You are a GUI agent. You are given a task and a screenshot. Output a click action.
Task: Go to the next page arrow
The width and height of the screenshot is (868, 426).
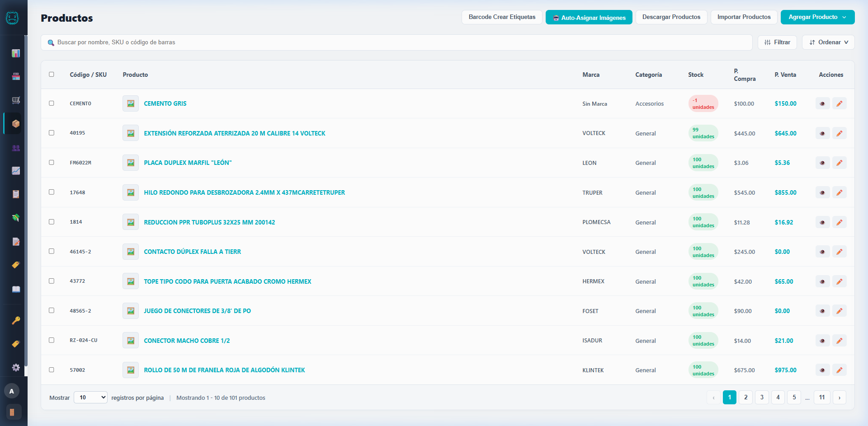(840, 397)
